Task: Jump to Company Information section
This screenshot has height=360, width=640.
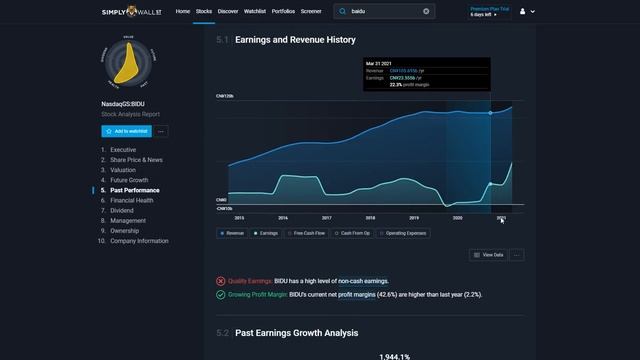Action: [x=139, y=241]
